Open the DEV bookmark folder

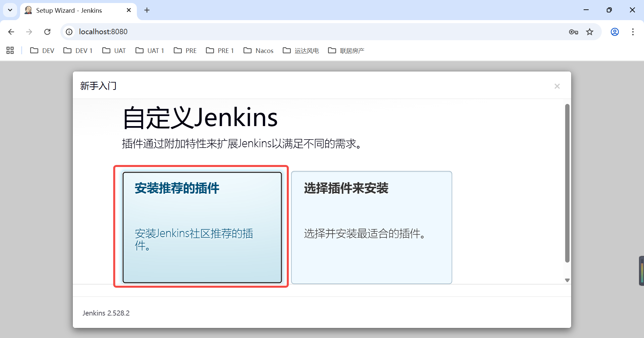click(x=42, y=51)
